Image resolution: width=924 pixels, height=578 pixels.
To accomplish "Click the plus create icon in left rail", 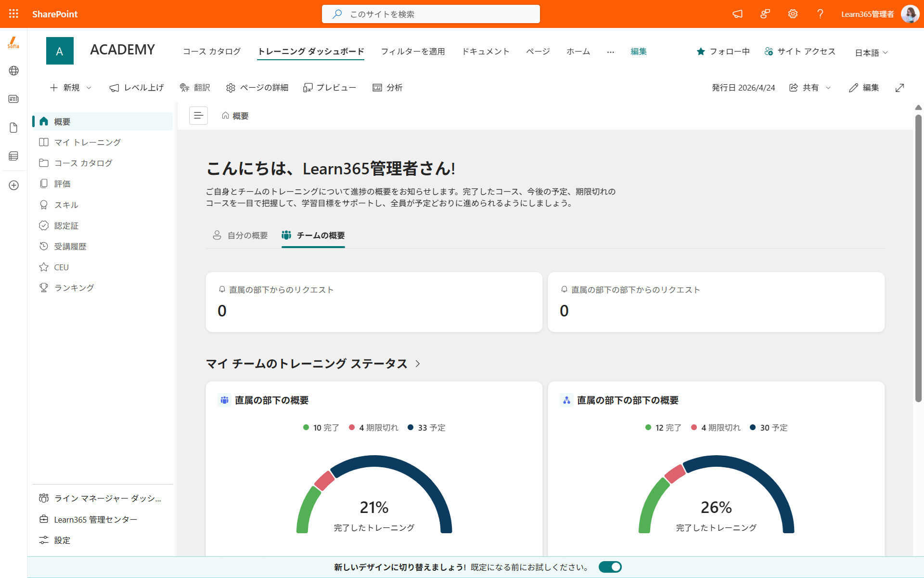I will tap(13, 185).
